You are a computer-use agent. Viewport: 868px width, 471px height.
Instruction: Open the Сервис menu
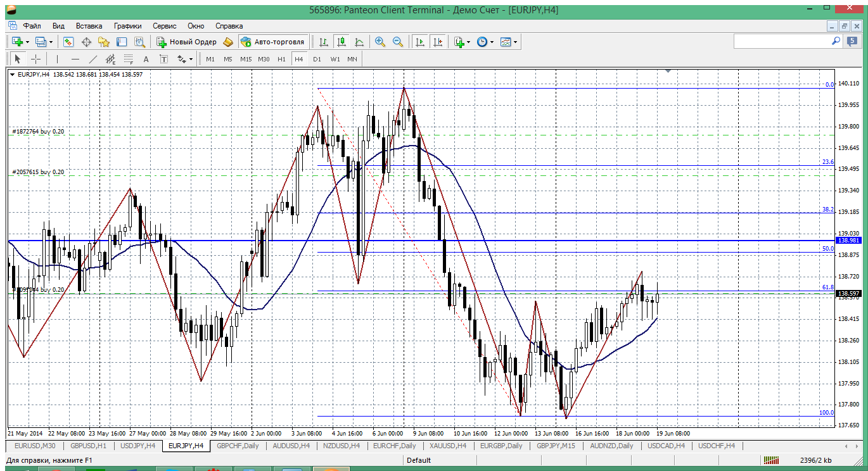tap(165, 26)
